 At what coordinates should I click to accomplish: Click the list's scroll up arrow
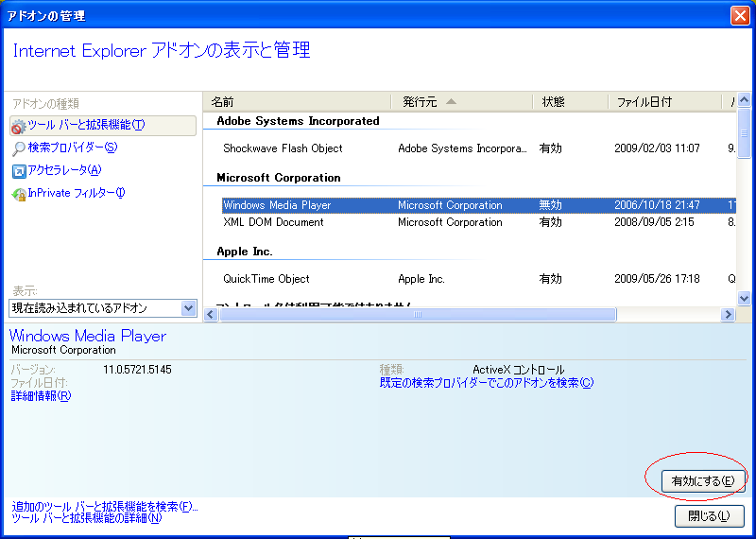coord(744,100)
